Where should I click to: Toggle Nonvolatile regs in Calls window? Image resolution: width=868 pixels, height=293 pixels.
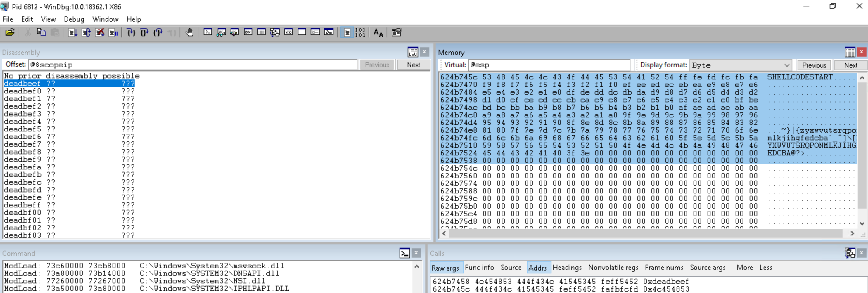pos(613,267)
